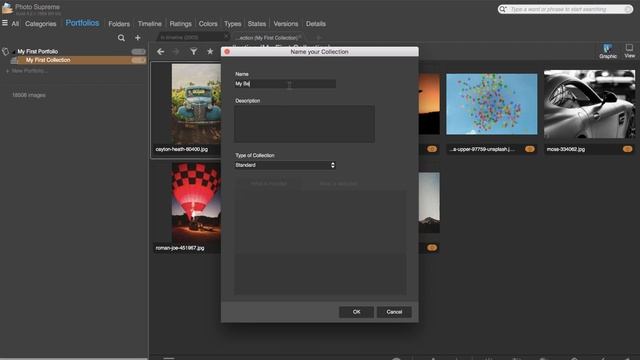Switch to the States tab
Image resolution: width=640 pixels, height=360 pixels.
257,24
